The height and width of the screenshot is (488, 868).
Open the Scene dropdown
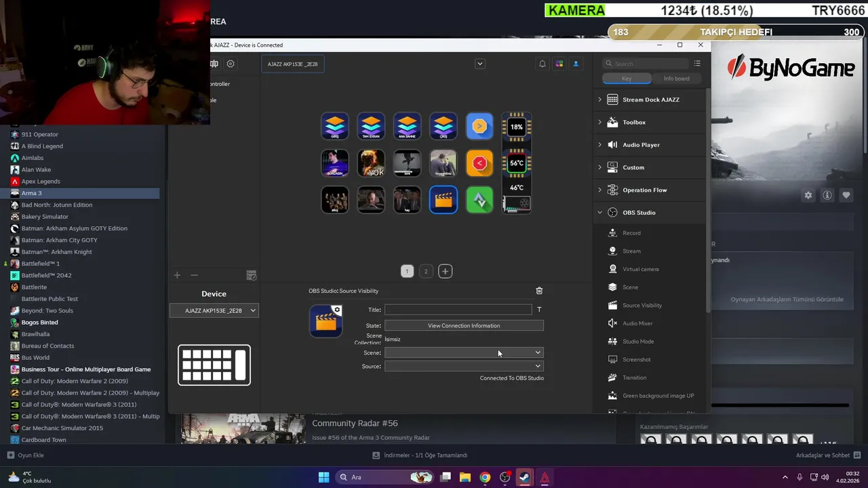(464, 352)
